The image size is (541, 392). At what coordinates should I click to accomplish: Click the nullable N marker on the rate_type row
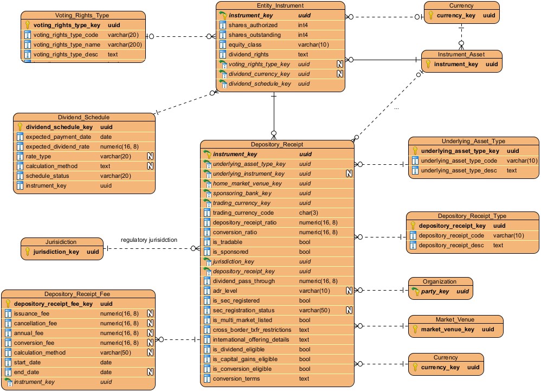tap(151, 157)
